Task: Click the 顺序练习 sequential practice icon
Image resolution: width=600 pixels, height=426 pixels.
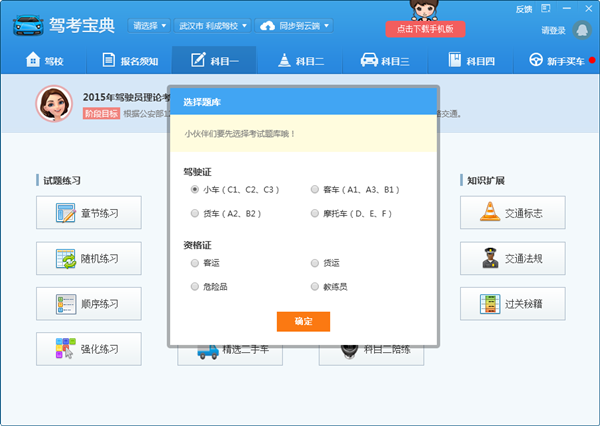Action: coord(67,303)
